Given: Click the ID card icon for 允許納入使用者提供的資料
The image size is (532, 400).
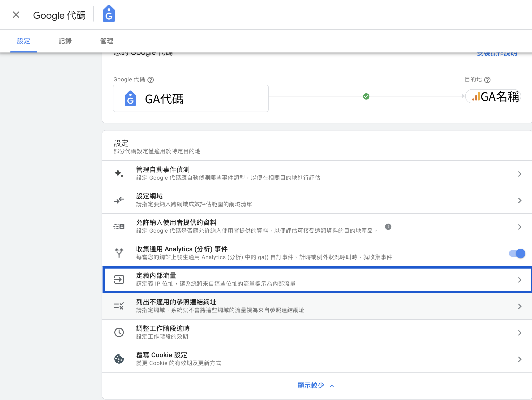Looking at the screenshot, I should pyautogui.click(x=119, y=227).
